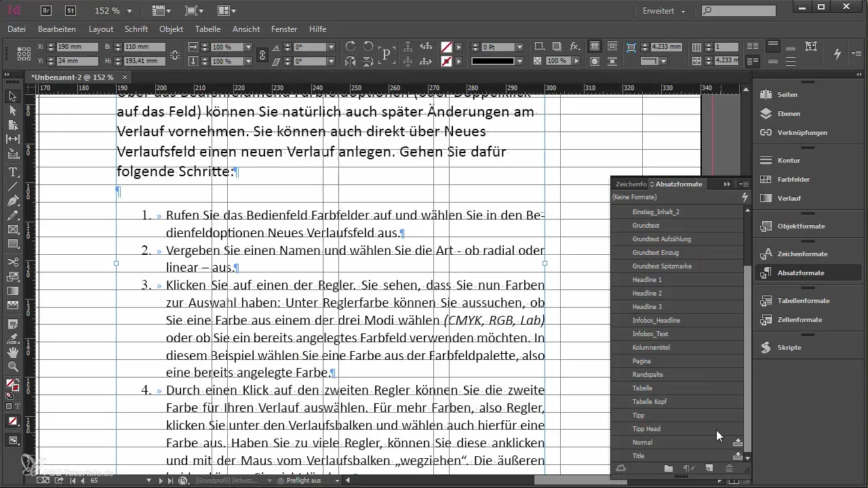The width and height of the screenshot is (868, 488).
Task: Open stroke style dropdown
Action: pos(519,61)
